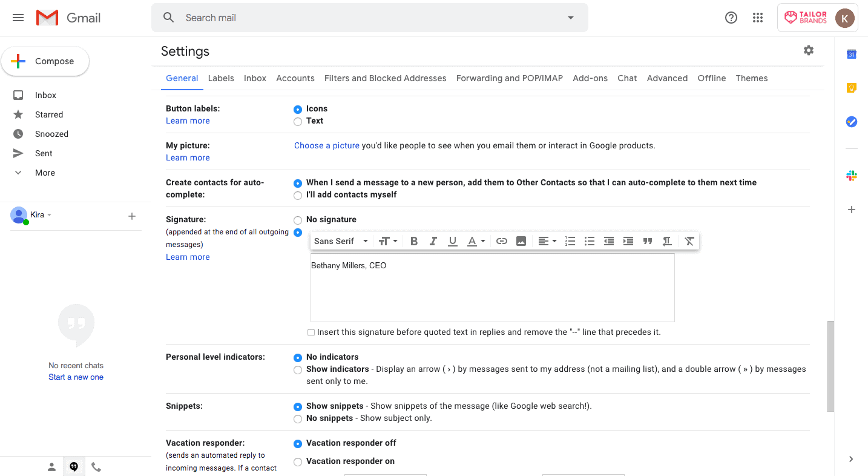This screenshot has height=476, width=868.
Task: Enable insert signature before quoted text
Action: [x=311, y=332]
